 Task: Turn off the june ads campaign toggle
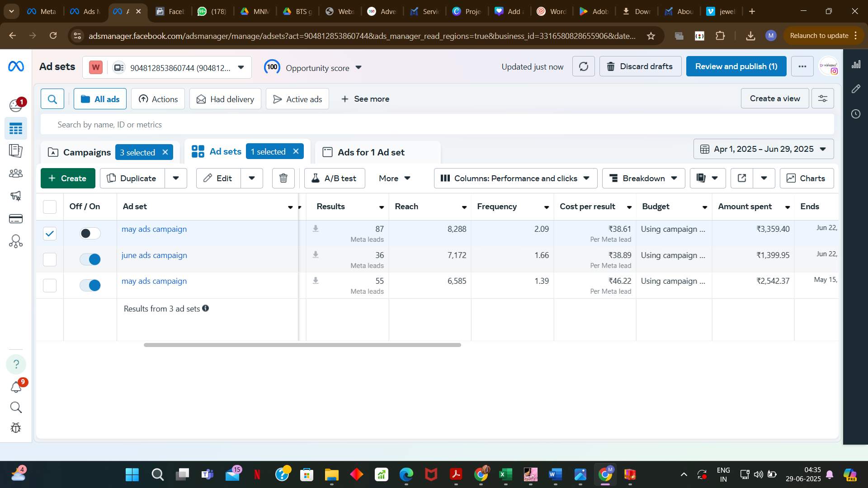coord(90,259)
